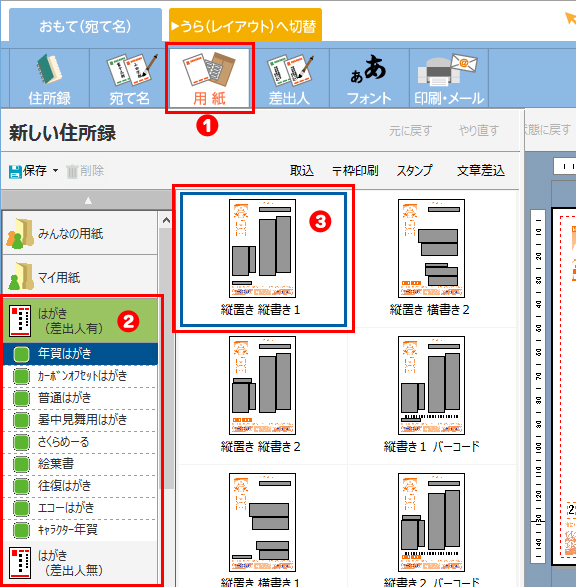The height and width of the screenshot is (587, 576).
Task: Click the 〒枠印刷 button
Action: click(x=355, y=171)
